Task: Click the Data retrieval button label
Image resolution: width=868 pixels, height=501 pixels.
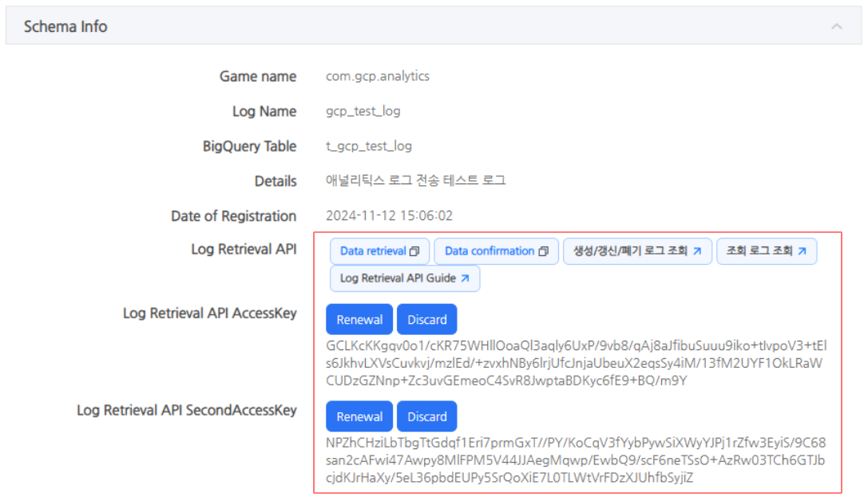Action: [x=373, y=251]
